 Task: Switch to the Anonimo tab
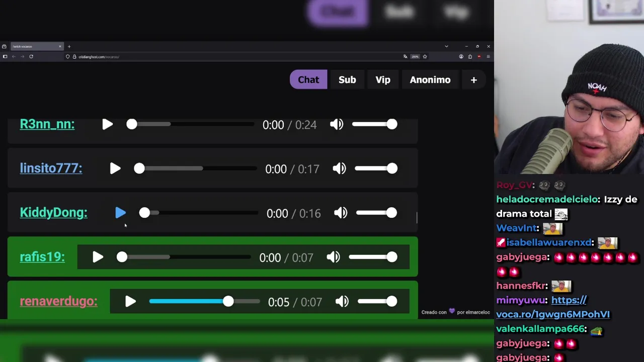430,80
